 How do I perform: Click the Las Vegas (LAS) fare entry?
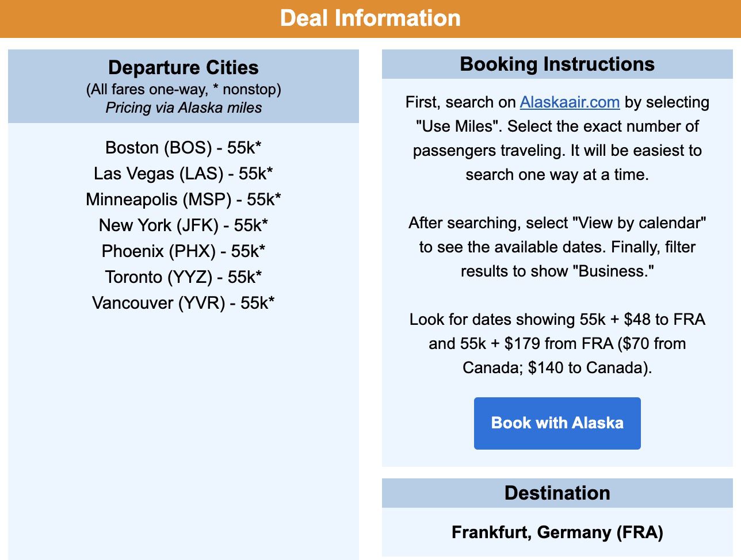click(183, 174)
